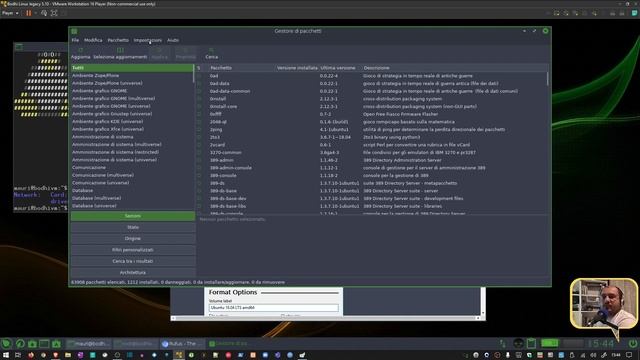
Task: Click the Bodhi shelf power icon
Action: point(633,344)
